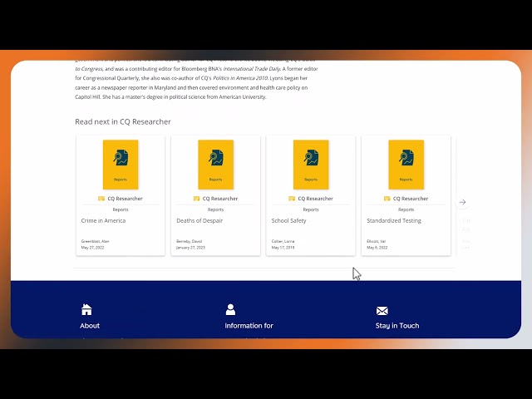Select author Berreby, David text

pyautogui.click(x=189, y=241)
